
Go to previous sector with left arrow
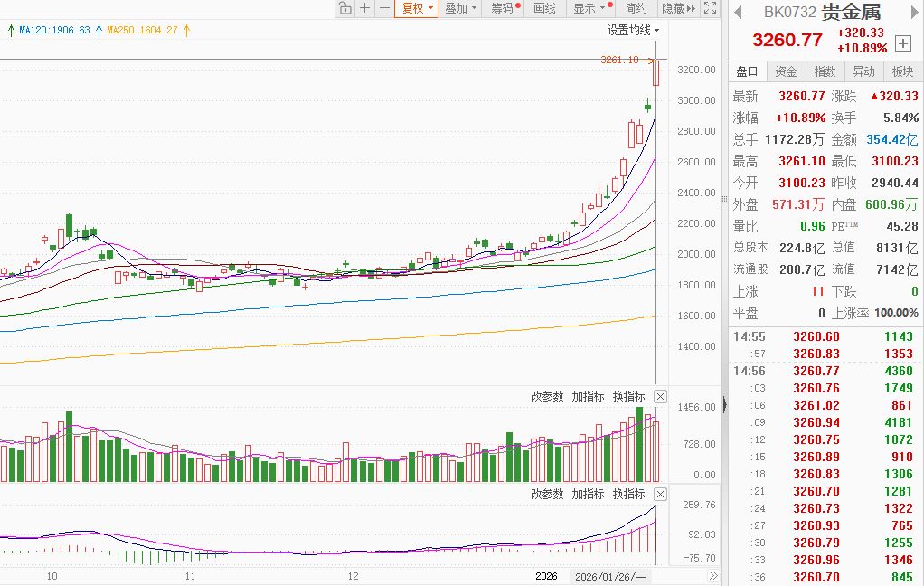point(738,12)
